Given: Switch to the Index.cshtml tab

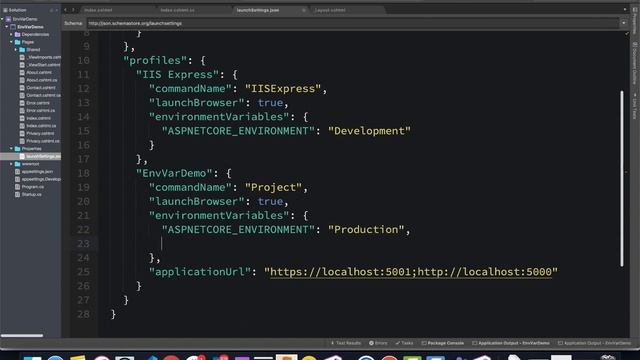Looking at the screenshot, I should tap(98, 10).
